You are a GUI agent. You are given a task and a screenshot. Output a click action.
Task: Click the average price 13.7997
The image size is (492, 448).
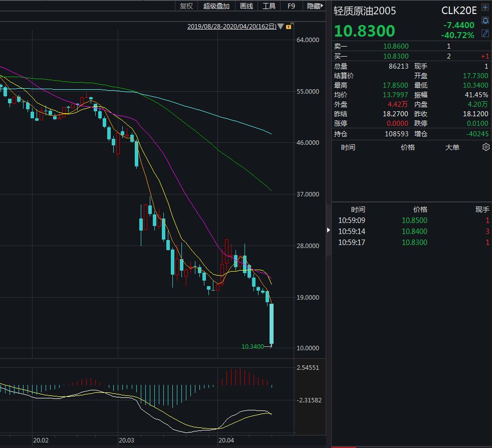[x=395, y=95]
